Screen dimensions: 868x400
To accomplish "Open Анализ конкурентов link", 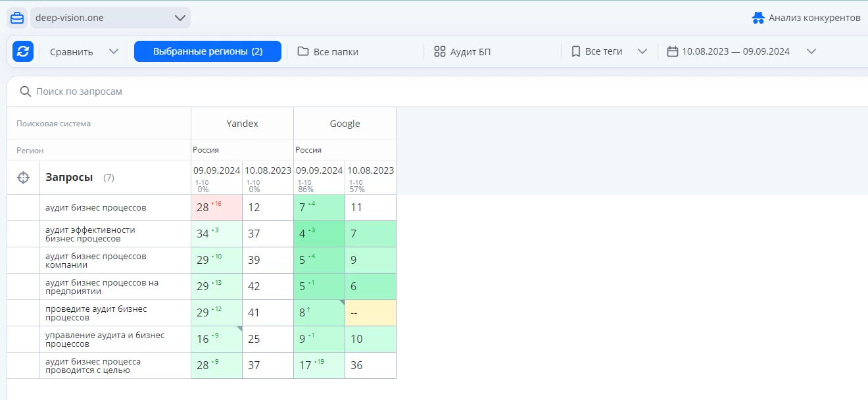I will [x=814, y=18].
